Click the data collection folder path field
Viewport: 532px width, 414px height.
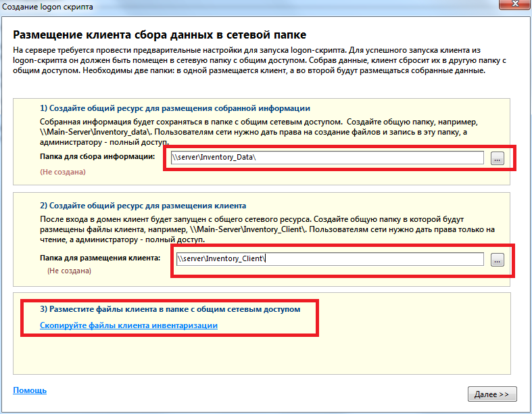(327, 158)
